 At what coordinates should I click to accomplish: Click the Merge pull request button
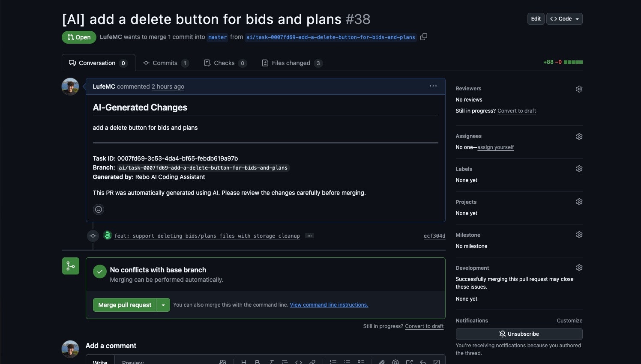(124, 305)
